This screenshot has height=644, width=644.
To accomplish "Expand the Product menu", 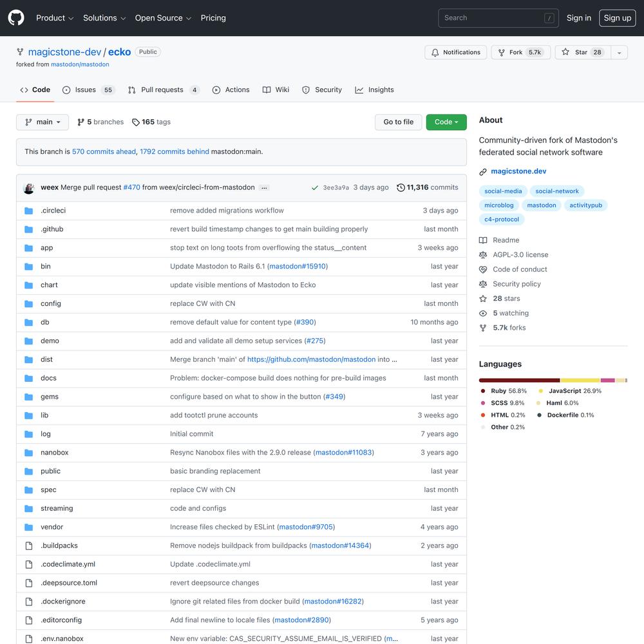I will tap(55, 18).
